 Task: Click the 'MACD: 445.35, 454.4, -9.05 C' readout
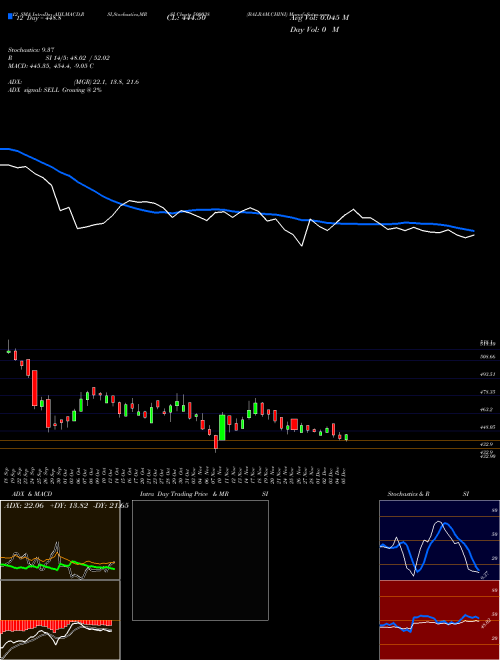click(x=51, y=66)
